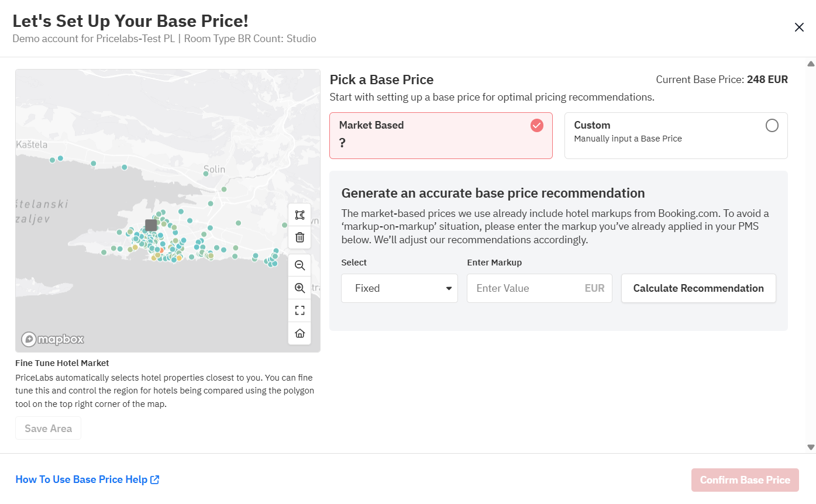Choose the Custom base price radio button
Image resolution: width=816 pixels, height=504 pixels.
(x=772, y=126)
